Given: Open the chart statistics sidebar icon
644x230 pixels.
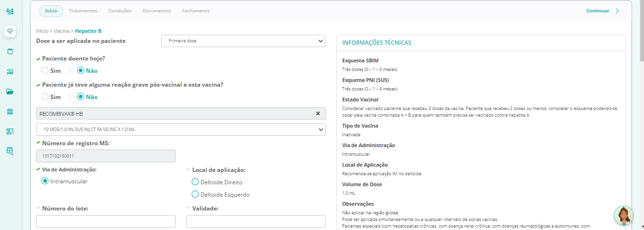Looking at the screenshot, I should (x=10, y=71).
